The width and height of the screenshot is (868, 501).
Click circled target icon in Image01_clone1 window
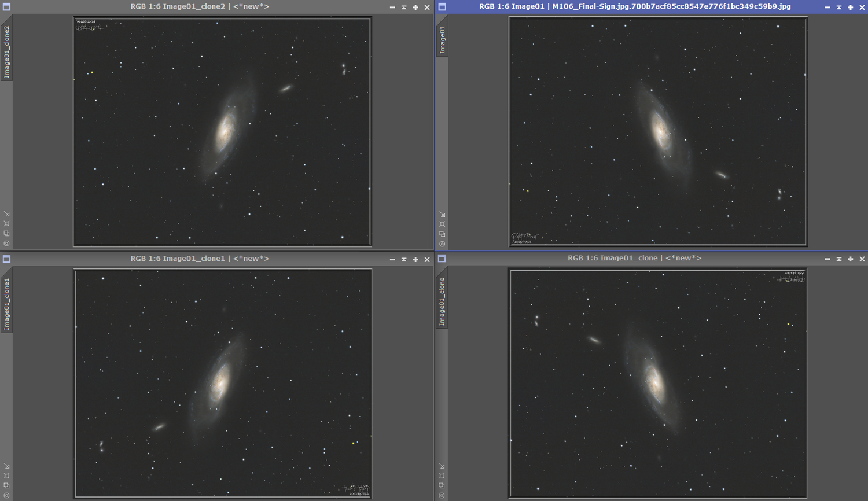point(6,496)
